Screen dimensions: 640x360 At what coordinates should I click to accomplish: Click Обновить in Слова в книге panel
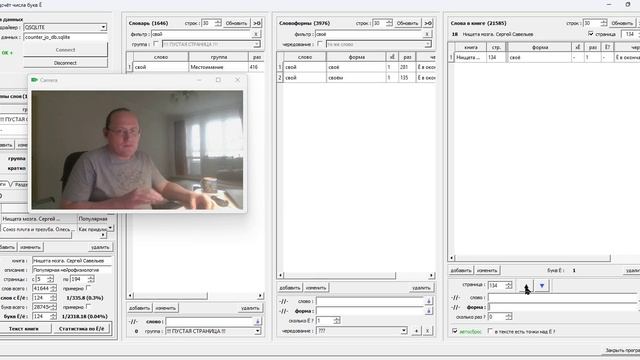click(622, 23)
